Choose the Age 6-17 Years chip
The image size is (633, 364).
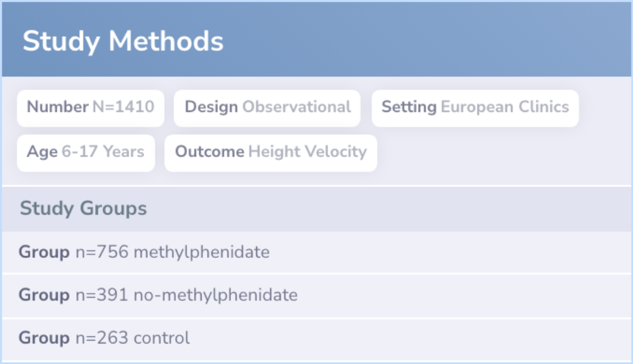point(86,153)
